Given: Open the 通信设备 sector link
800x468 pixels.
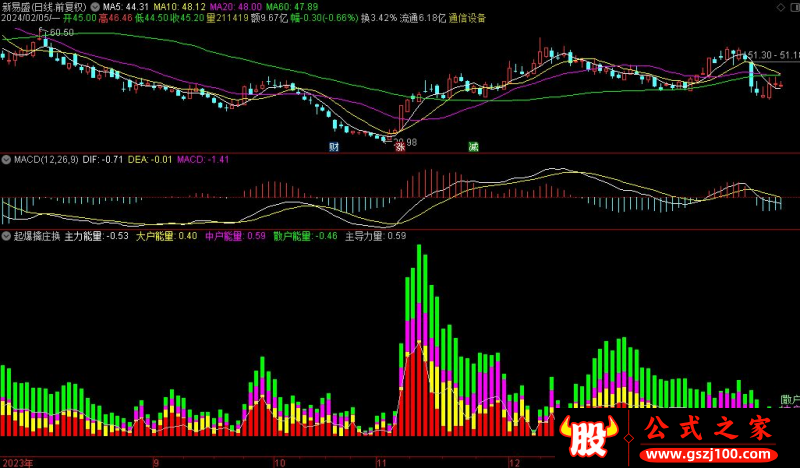Looking at the screenshot, I should pos(467,18).
